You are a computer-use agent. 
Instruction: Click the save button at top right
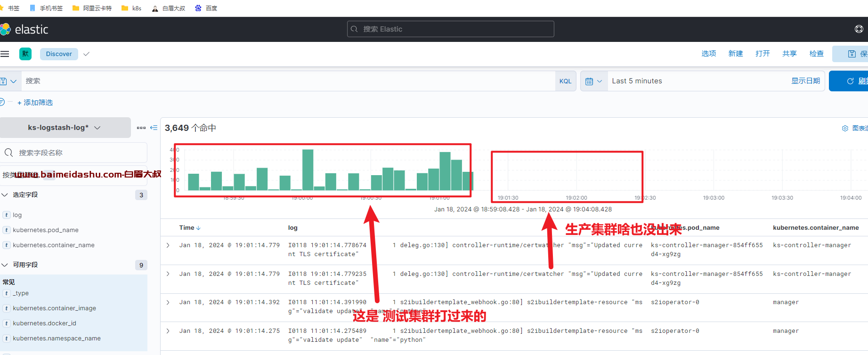(x=851, y=54)
